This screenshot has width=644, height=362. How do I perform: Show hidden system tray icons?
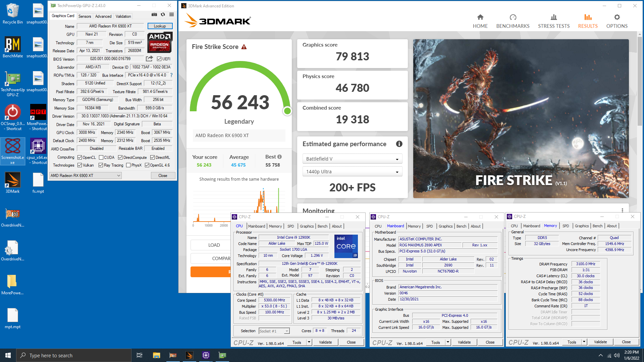tap(600, 356)
